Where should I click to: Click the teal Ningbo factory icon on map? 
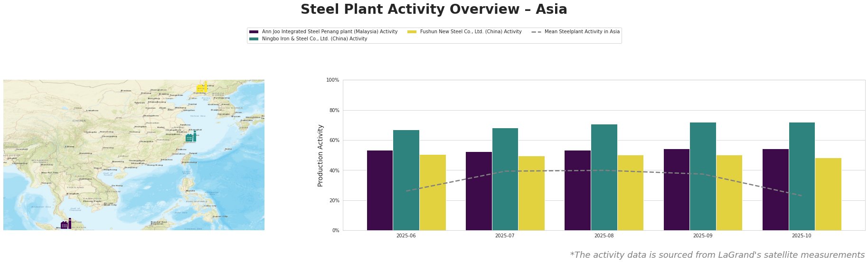(191, 137)
